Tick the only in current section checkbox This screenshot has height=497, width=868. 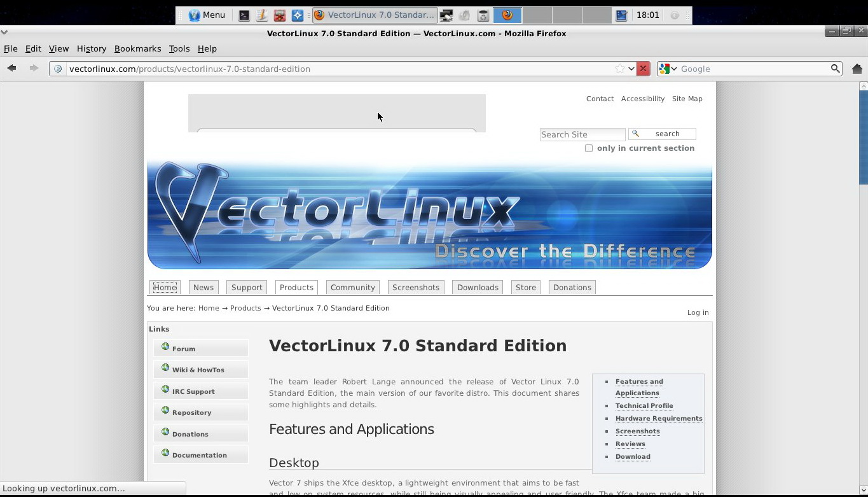589,148
